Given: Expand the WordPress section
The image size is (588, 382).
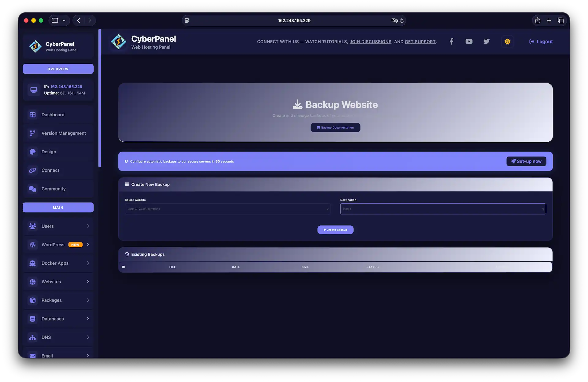Looking at the screenshot, I should pyautogui.click(x=53, y=245).
